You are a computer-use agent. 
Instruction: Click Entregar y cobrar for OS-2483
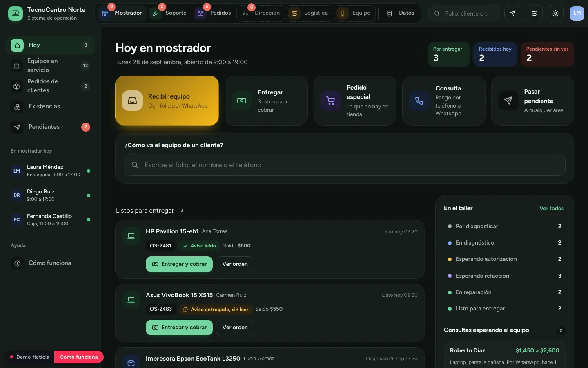(x=179, y=328)
